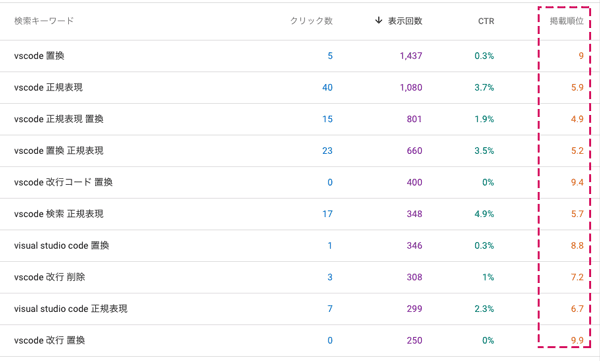Click the 5.9 position value
The image size is (600, 361).
coord(577,88)
